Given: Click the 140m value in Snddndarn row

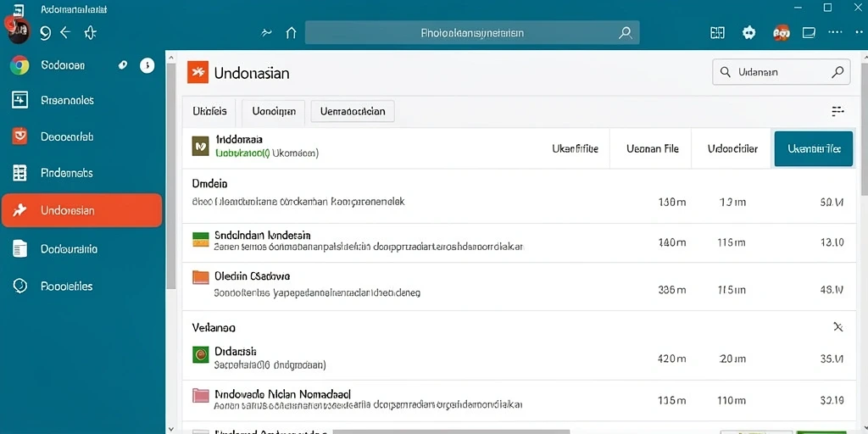Looking at the screenshot, I should pos(671,242).
